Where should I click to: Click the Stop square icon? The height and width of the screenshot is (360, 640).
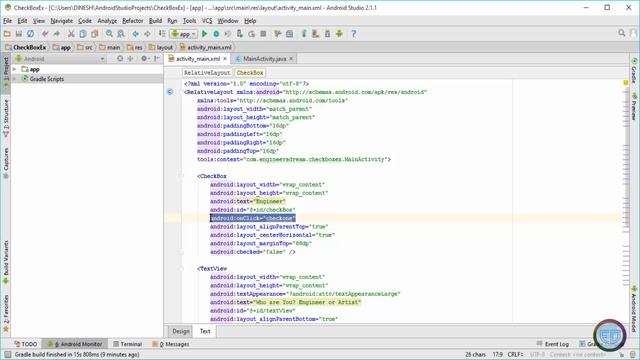tap(263, 34)
